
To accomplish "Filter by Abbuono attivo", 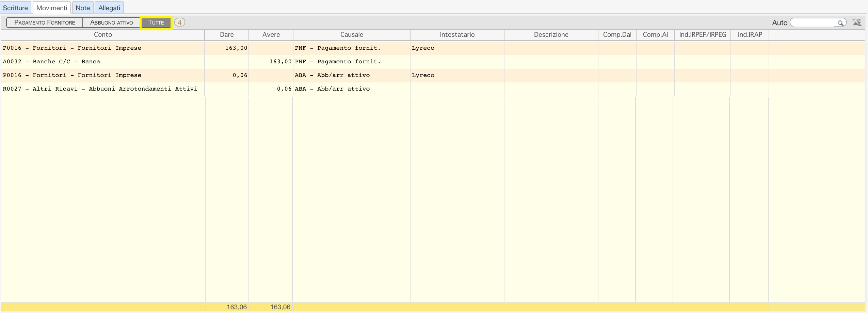I will [x=112, y=22].
